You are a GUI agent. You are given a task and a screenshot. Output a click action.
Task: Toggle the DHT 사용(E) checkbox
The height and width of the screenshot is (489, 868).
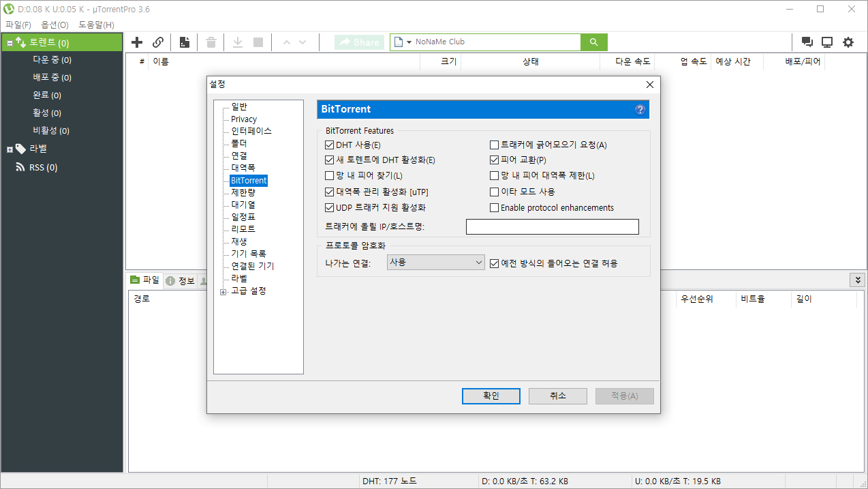pos(330,145)
